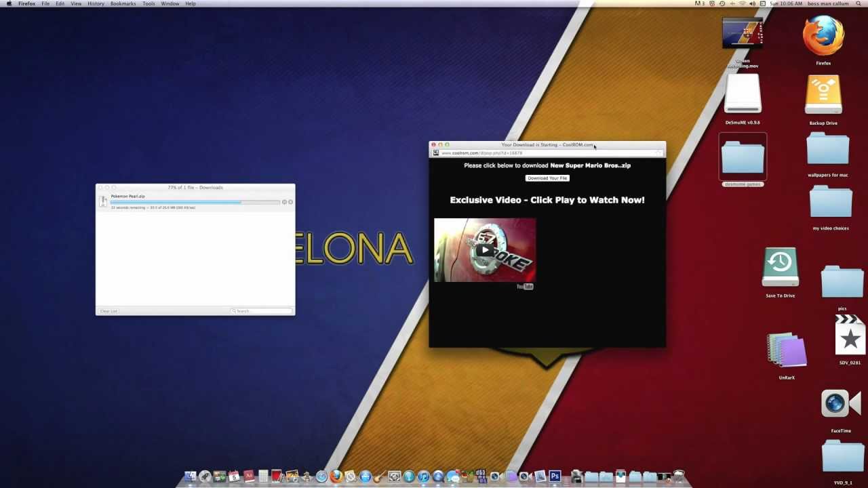
Task: Open the Bookmarks menu
Action: pyautogui.click(x=123, y=3)
